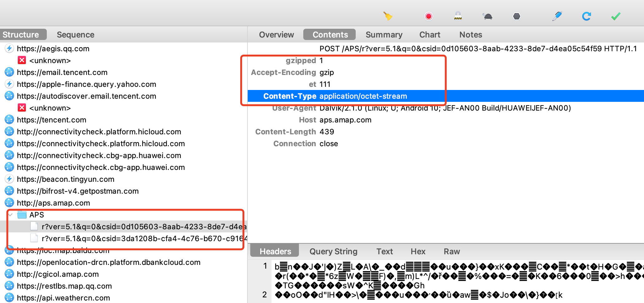Click globe icon for restlbs.map.qq.com
644x303 pixels.
[x=9, y=286]
